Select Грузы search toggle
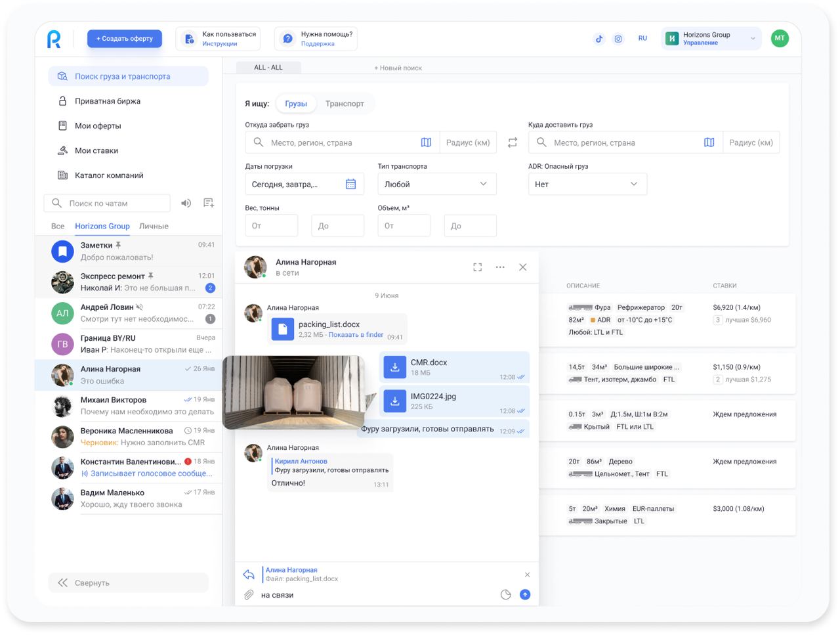Screen dimensions: 840x635 point(296,104)
